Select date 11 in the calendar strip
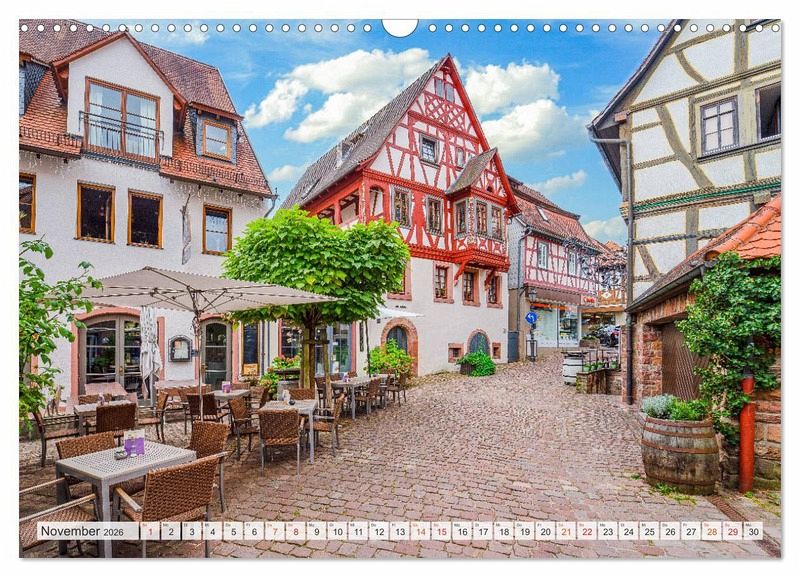This screenshot has height=577, width=800. [x=358, y=531]
